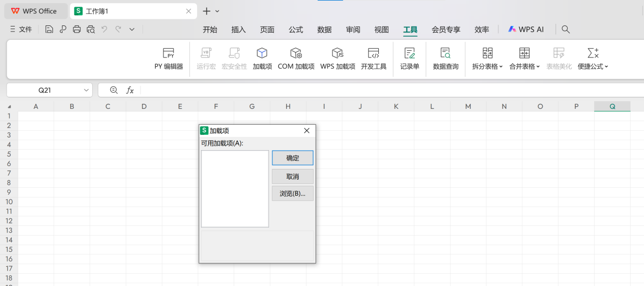Click the select-all corner of the sheet
The width and height of the screenshot is (644, 286).
(9, 106)
